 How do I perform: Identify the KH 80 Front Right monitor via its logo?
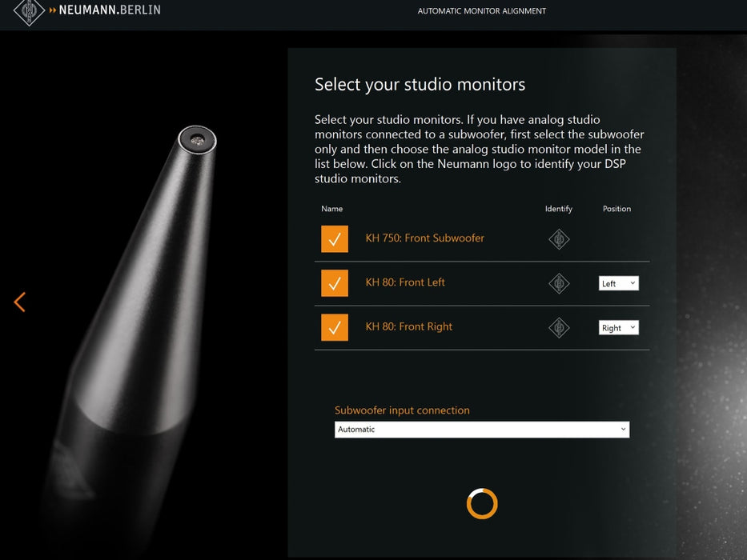tap(559, 328)
